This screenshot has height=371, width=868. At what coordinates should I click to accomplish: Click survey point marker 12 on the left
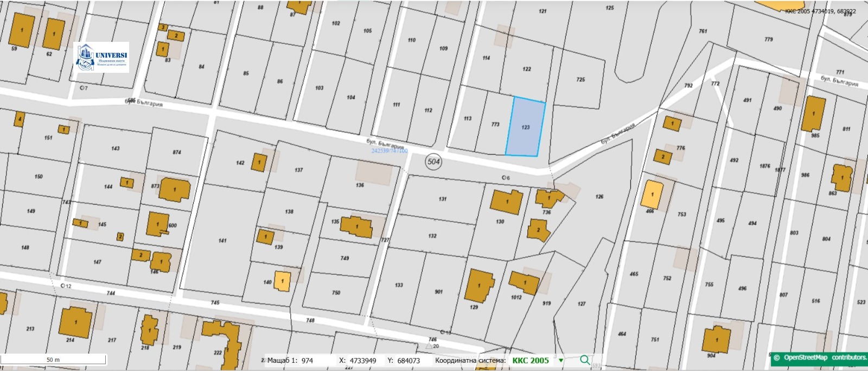(x=63, y=286)
